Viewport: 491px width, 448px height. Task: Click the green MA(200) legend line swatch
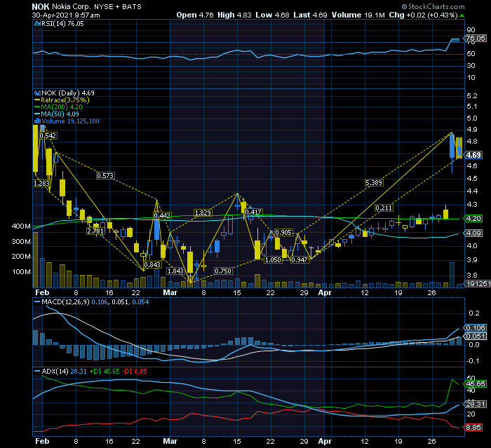37,107
